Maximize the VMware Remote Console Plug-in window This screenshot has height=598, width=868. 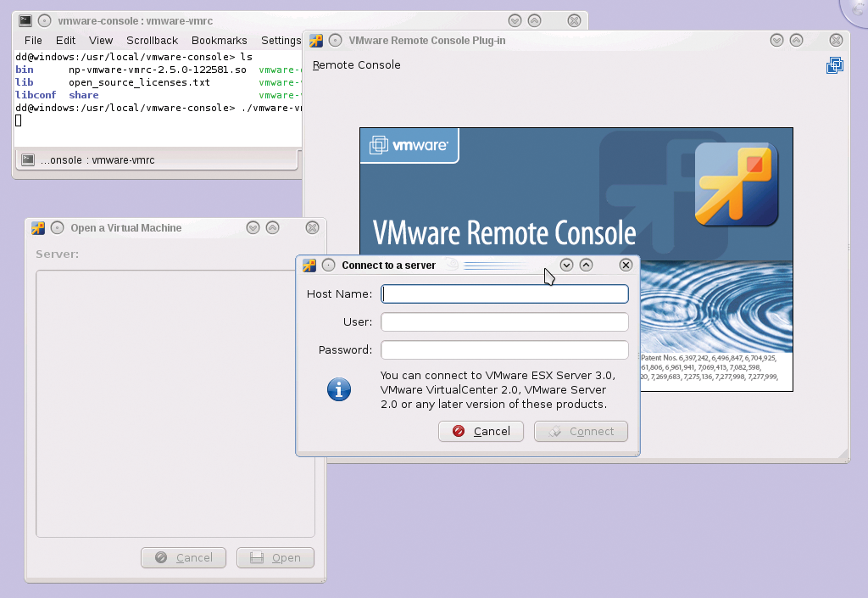(x=796, y=41)
